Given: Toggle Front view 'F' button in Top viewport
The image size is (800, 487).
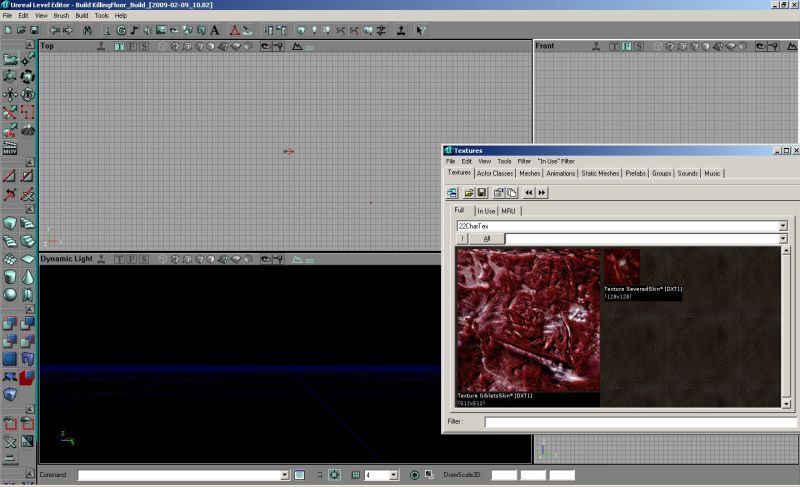Looking at the screenshot, I should coord(132,46).
